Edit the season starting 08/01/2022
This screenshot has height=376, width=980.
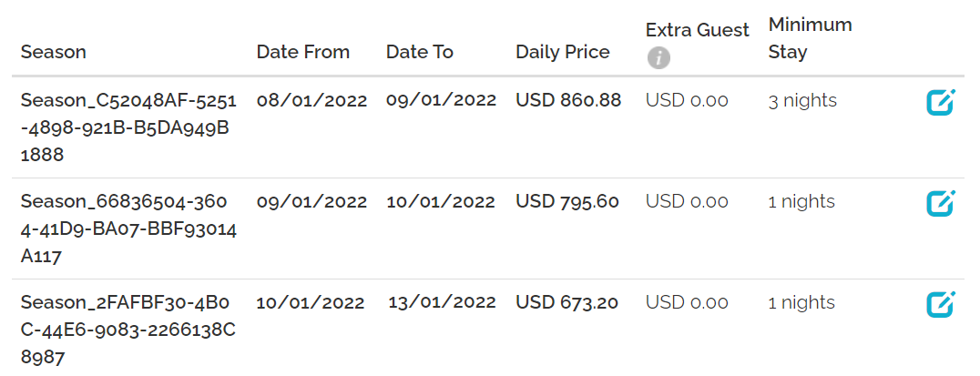point(940,102)
